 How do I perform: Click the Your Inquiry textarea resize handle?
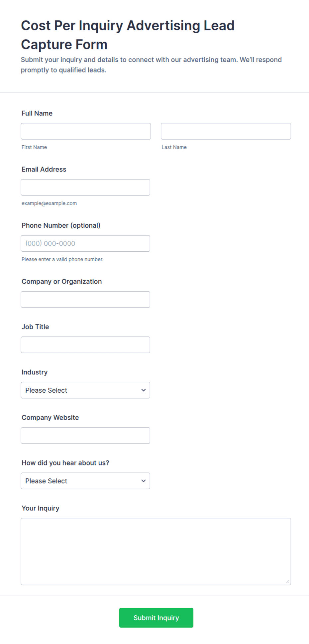[x=287, y=581]
